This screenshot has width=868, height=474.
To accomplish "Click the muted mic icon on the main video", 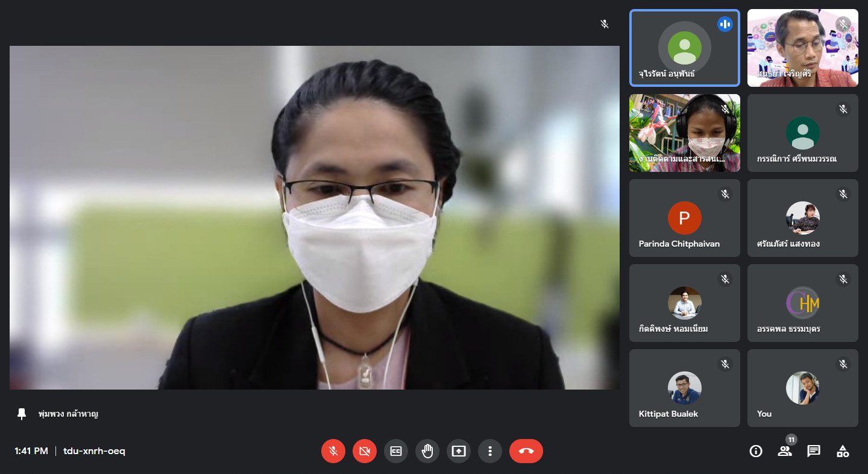I will (605, 24).
